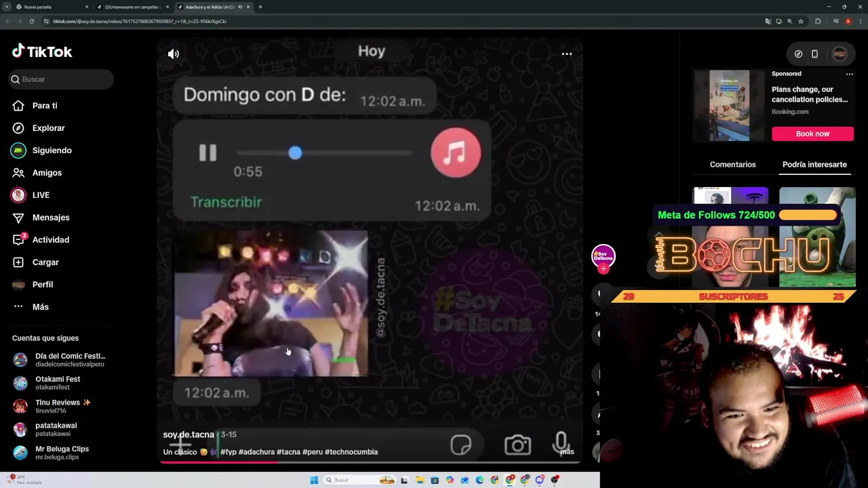The width and height of the screenshot is (868, 488).
Task: Open the weather widget on the taskbar
Action: [26, 480]
